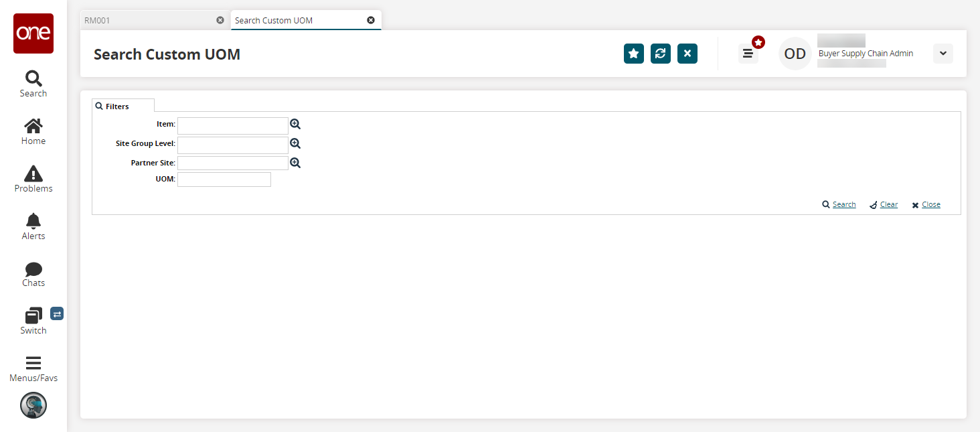Open Chats in the sidebar
980x432 pixels.
33,275
